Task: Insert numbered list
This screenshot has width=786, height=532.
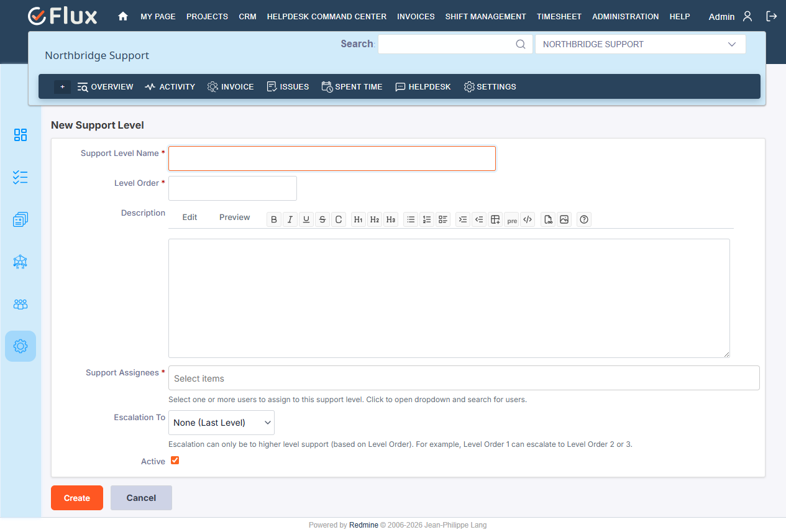Action: [427, 219]
